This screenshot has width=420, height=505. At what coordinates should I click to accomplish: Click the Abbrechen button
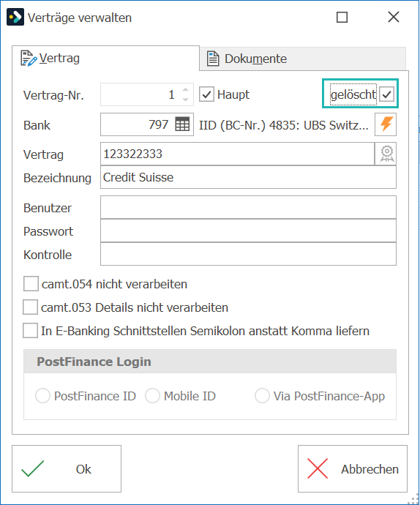(353, 469)
